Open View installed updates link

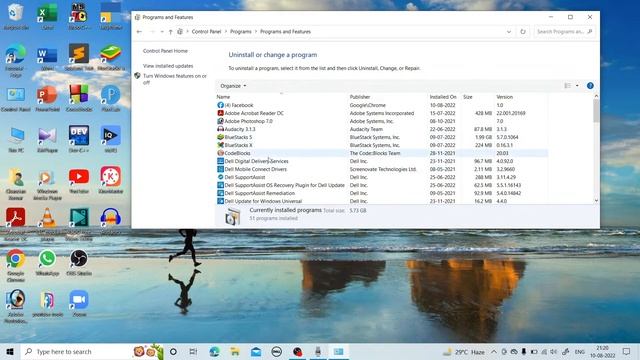[x=168, y=66]
